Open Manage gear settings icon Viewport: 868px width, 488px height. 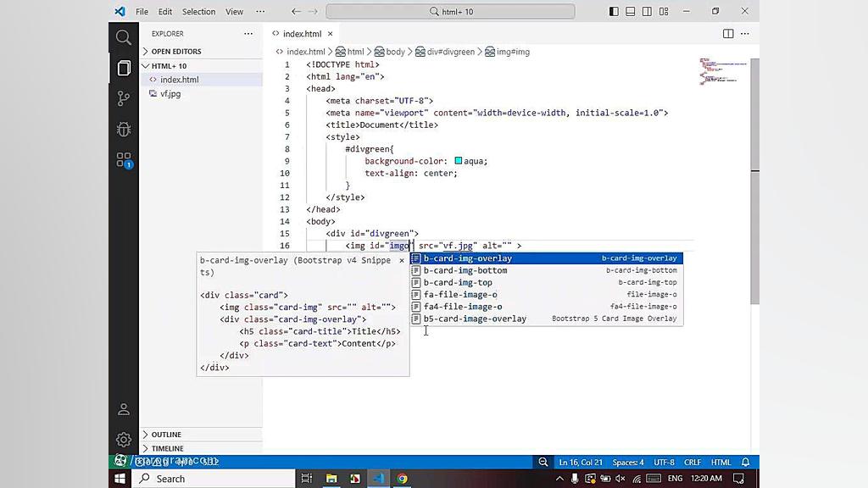[x=124, y=440]
